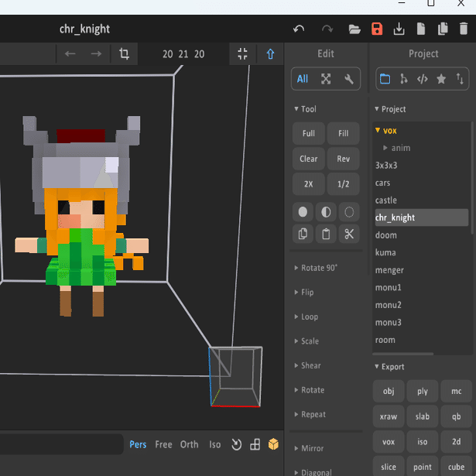This screenshot has width=476, height=476.
Task: Click the orange cube icon at bottom
Action: click(273, 444)
